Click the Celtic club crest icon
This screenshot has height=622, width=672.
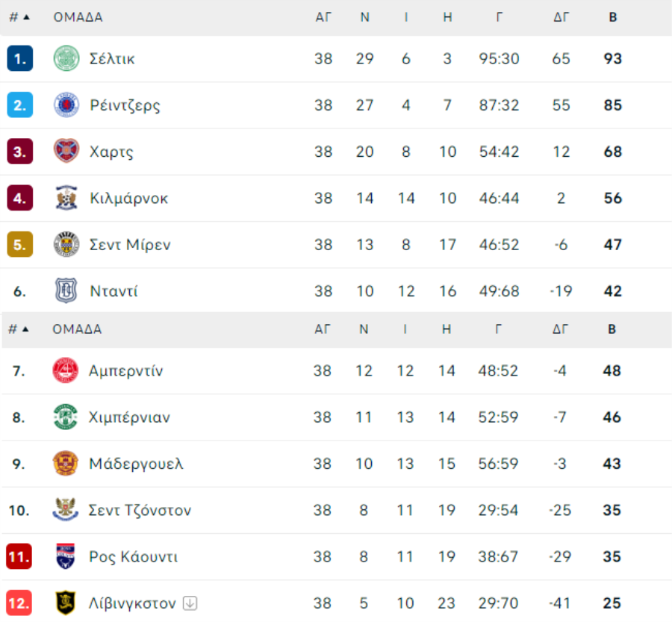[66, 58]
